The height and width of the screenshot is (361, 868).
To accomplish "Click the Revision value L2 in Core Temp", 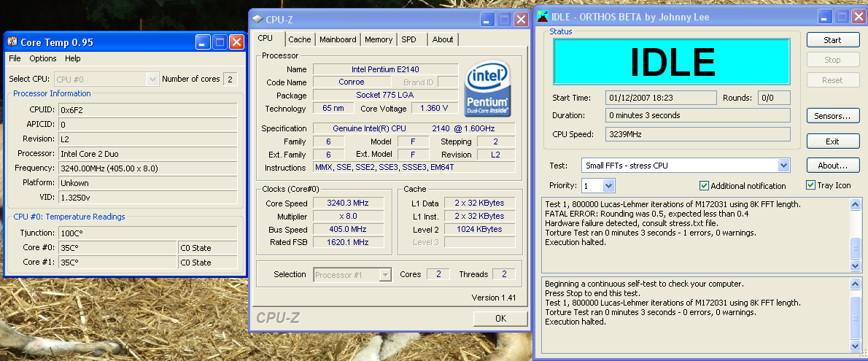I will pyautogui.click(x=148, y=139).
